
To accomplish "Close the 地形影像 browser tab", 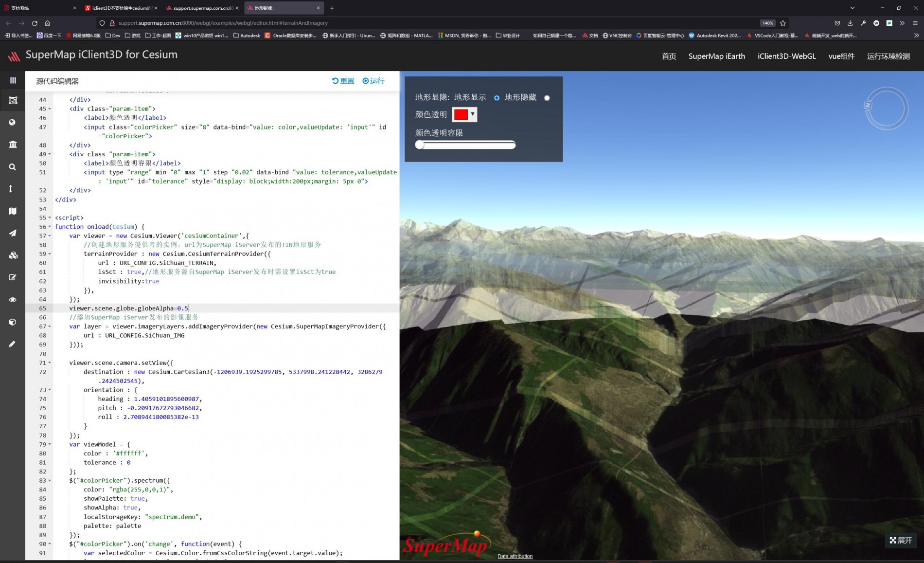I will tap(319, 8).
